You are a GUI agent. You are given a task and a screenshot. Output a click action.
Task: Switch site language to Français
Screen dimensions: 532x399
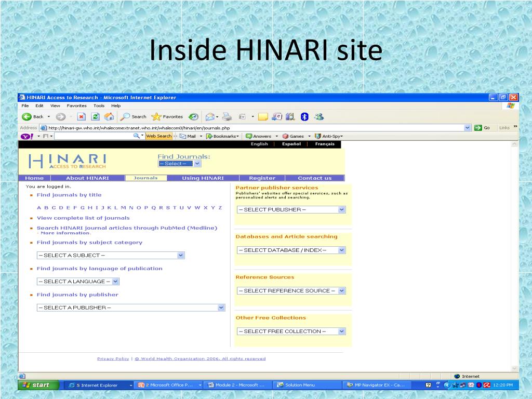325,144
